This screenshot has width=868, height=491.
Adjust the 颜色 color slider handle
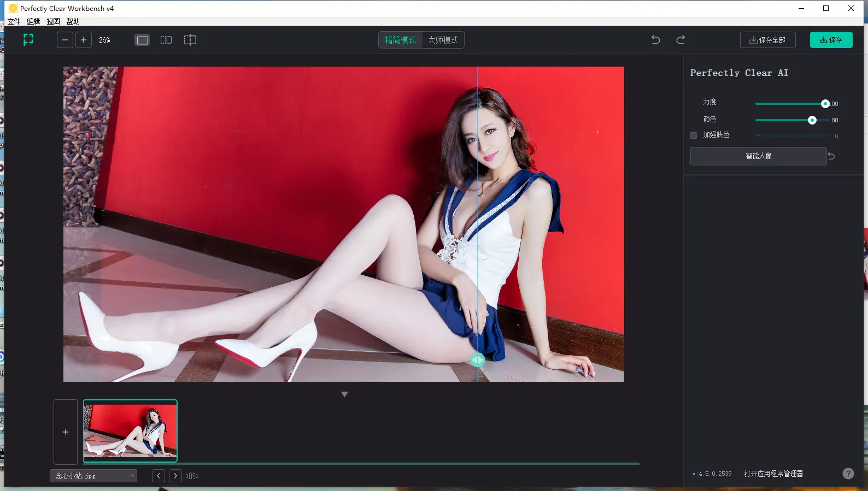812,120
